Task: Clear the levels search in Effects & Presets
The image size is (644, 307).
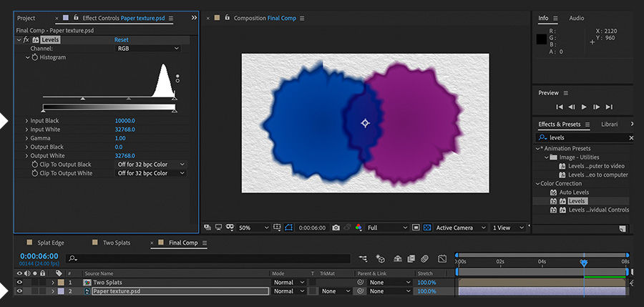Action: (630, 137)
